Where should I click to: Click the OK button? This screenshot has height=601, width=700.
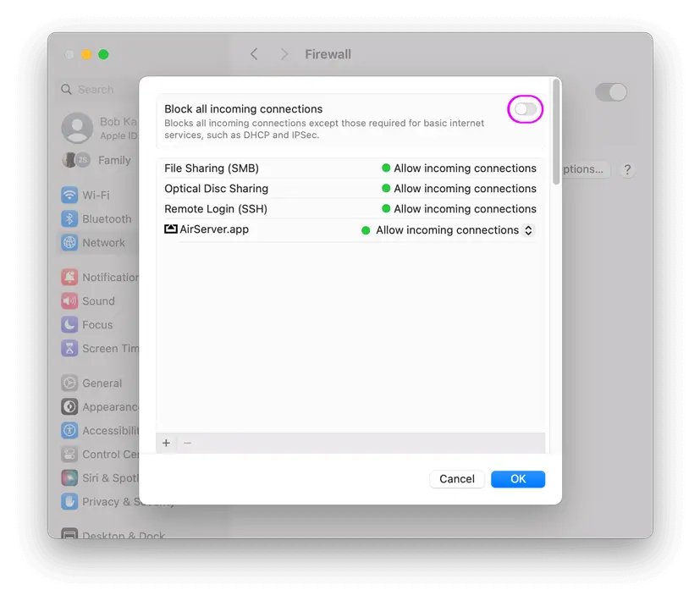point(518,479)
